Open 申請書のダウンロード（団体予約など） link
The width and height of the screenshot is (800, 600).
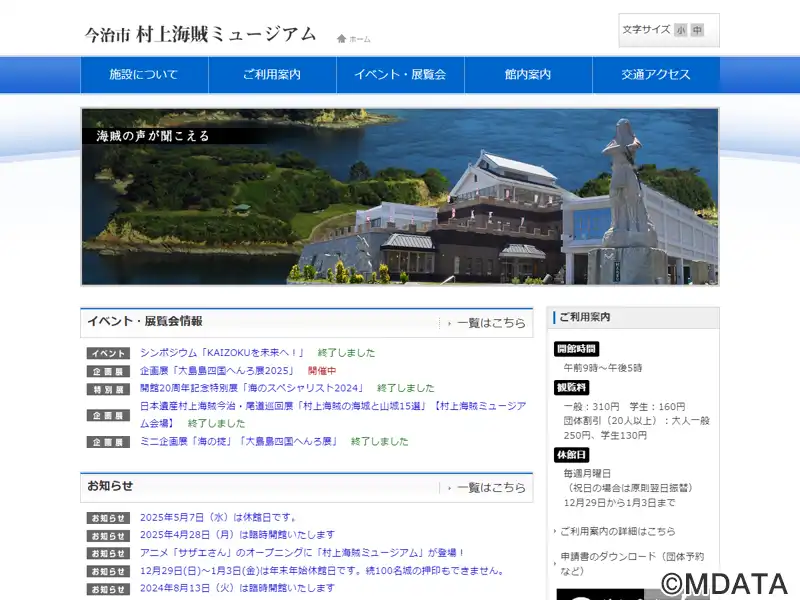click(632, 564)
